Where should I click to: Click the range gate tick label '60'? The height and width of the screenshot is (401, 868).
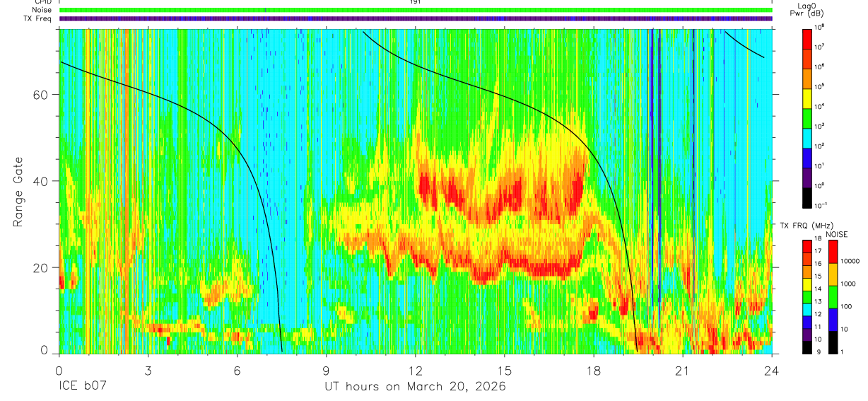pos(41,94)
